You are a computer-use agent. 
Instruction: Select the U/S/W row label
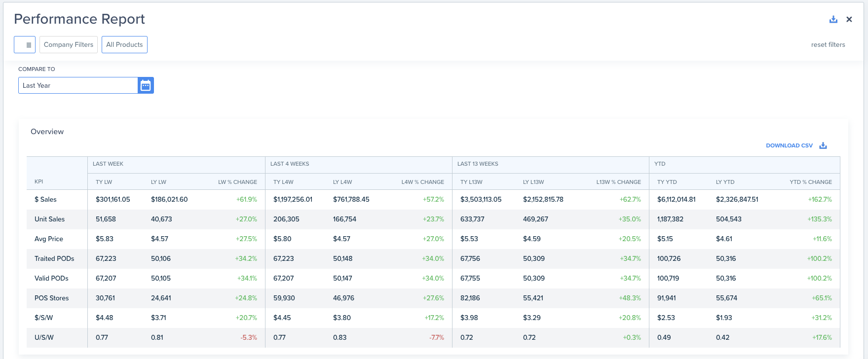click(44, 337)
